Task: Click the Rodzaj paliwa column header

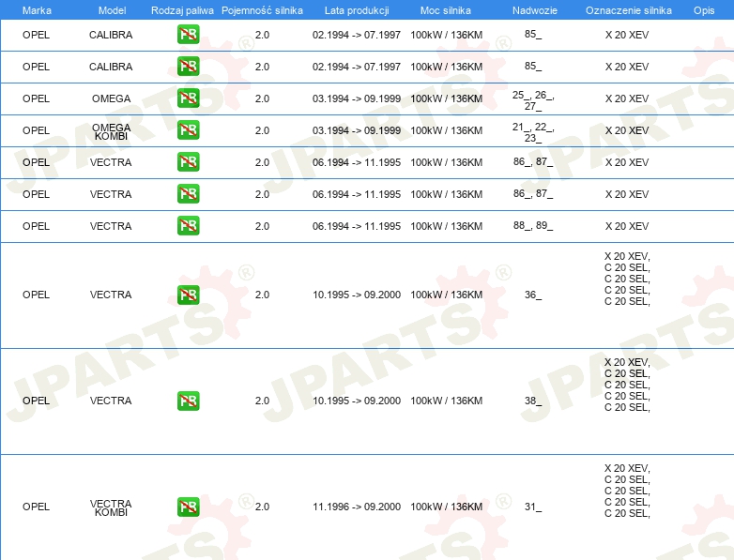Action: (182, 10)
